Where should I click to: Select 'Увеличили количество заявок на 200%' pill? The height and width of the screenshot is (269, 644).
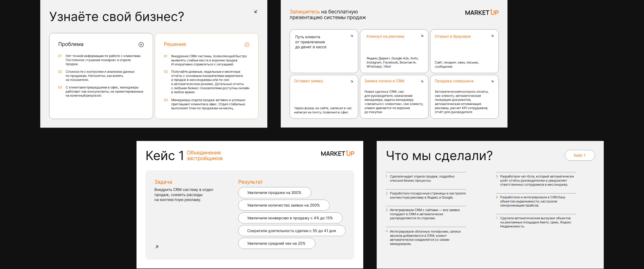click(x=283, y=205)
